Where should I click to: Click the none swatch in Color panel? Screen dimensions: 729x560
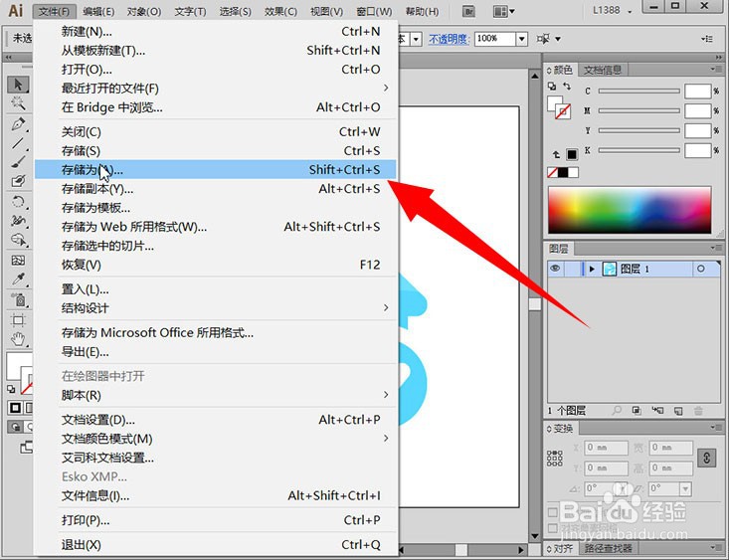552,172
